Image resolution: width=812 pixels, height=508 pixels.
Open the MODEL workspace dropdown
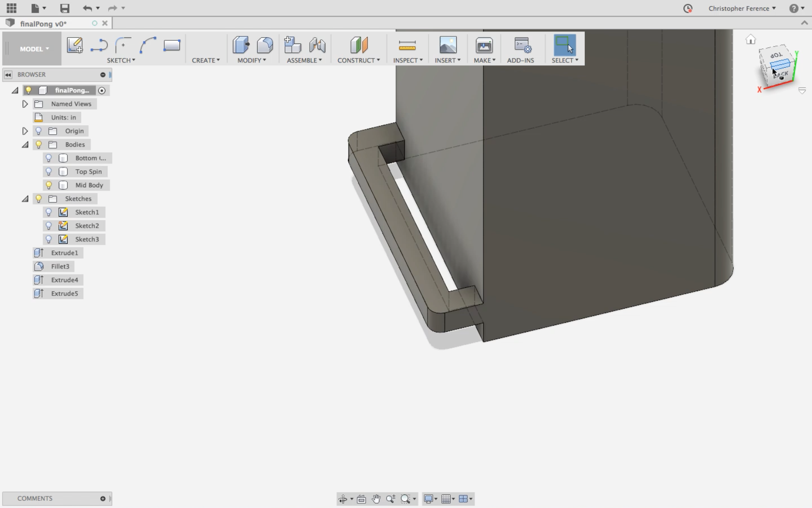click(x=34, y=49)
